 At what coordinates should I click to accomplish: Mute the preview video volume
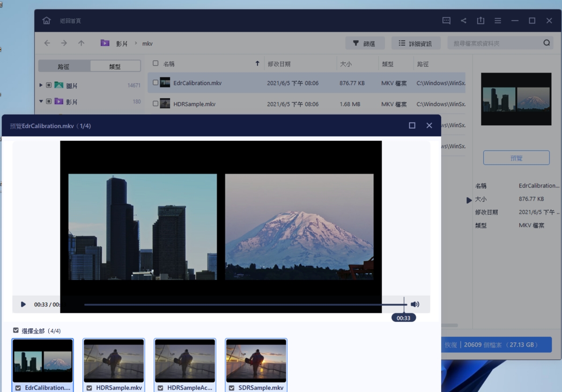tap(414, 305)
